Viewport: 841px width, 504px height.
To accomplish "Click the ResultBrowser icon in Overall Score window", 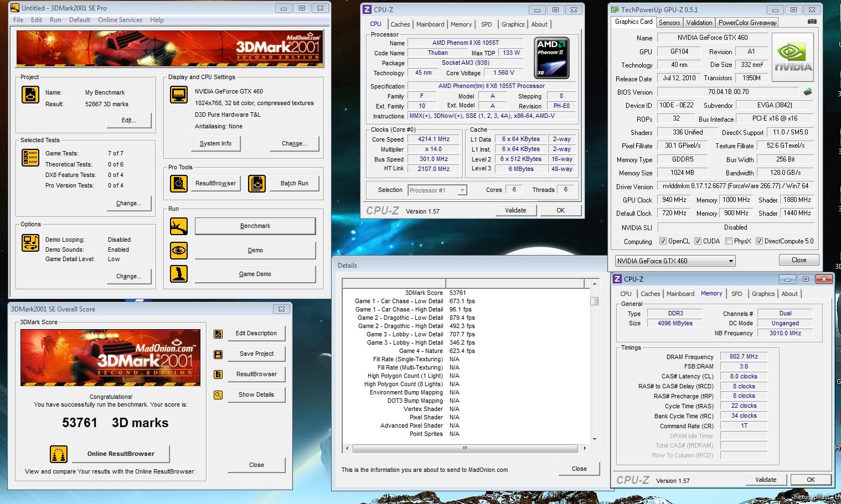I will coord(218,375).
